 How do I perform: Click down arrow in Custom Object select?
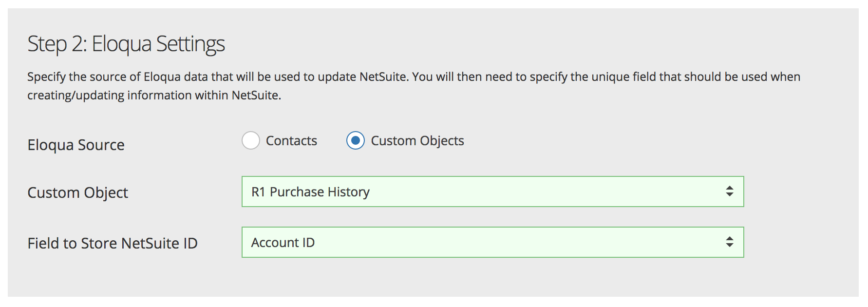click(729, 195)
